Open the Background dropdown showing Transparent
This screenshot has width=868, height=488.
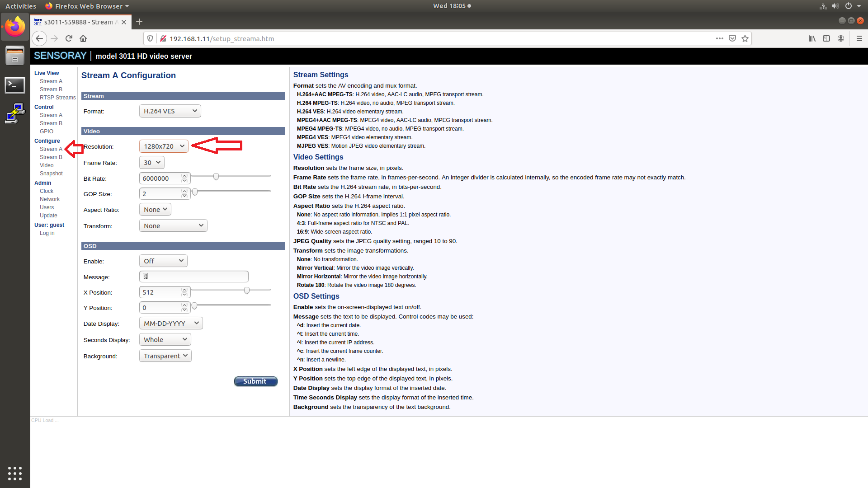(165, 356)
